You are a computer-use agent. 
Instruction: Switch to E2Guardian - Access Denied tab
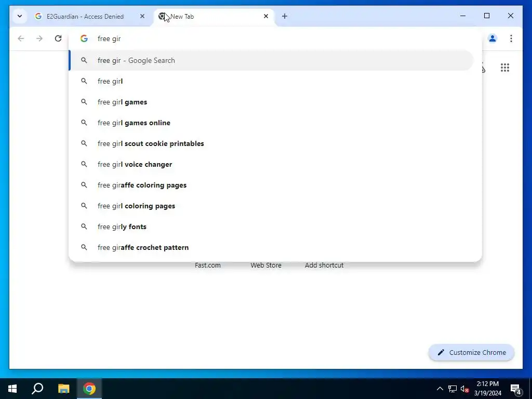(x=90, y=16)
